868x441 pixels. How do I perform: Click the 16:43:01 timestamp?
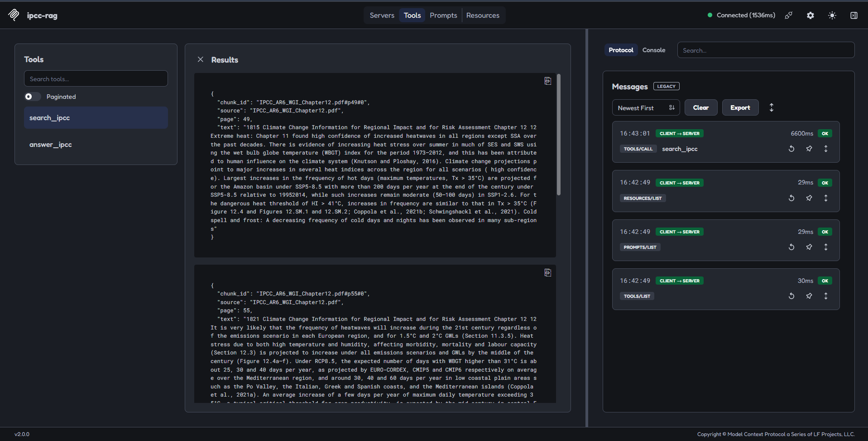coord(635,133)
